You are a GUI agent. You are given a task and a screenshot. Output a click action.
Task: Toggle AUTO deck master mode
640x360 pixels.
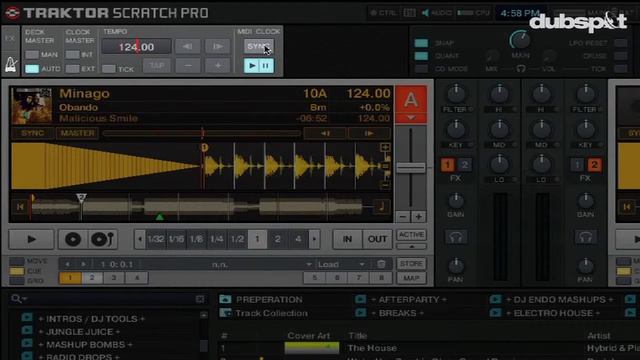tap(32, 69)
